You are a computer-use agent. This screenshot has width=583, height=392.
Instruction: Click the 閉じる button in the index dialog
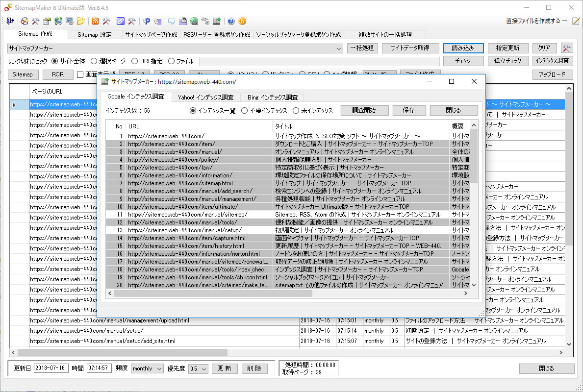click(x=454, y=110)
